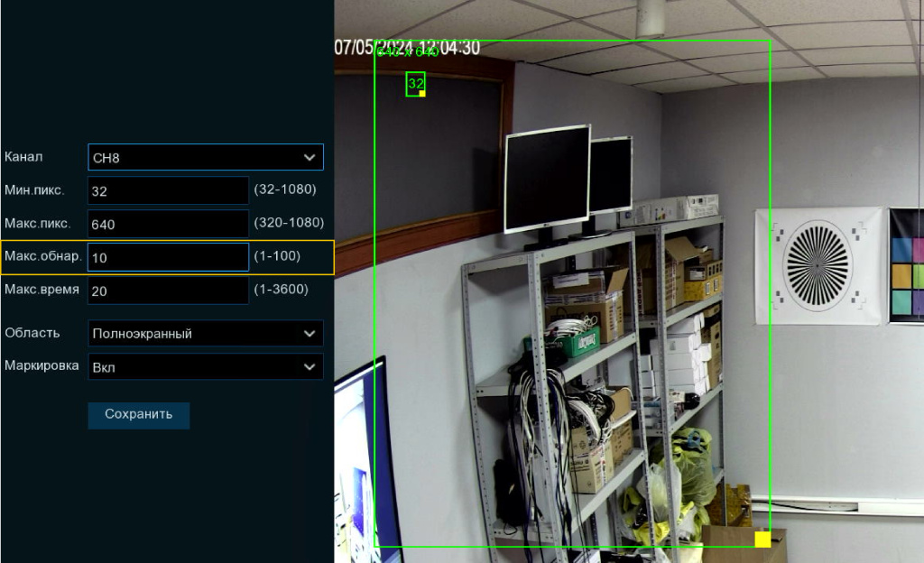Screen dimensions: 924x563
Task: Open the Канал dropdown showing CH8
Action: point(205,158)
